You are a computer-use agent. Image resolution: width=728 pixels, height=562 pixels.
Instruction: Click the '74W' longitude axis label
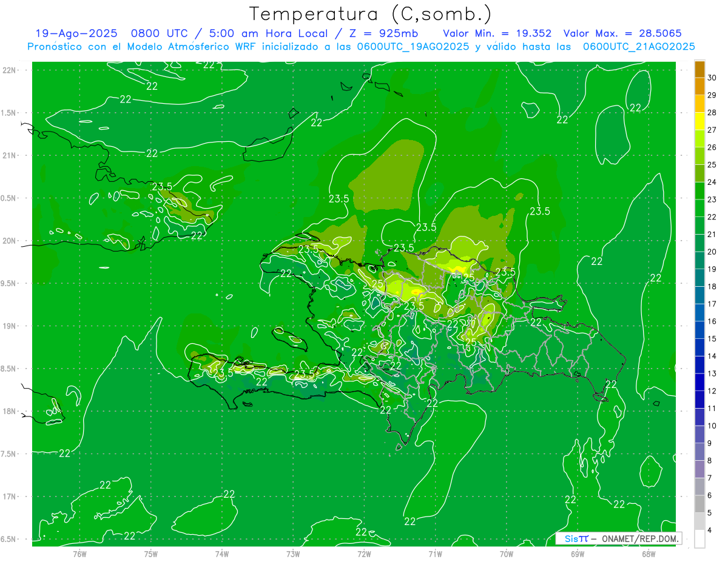click(x=222, y=554)
